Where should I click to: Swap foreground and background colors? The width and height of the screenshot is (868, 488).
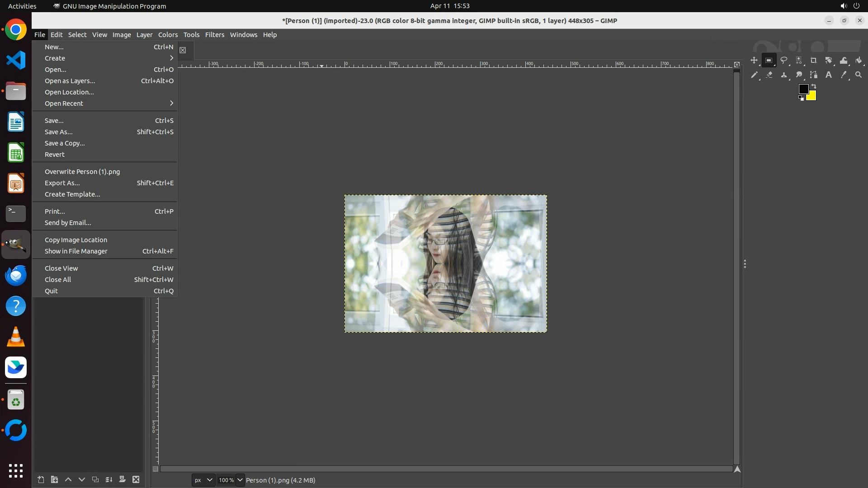(x=814, y=86)
